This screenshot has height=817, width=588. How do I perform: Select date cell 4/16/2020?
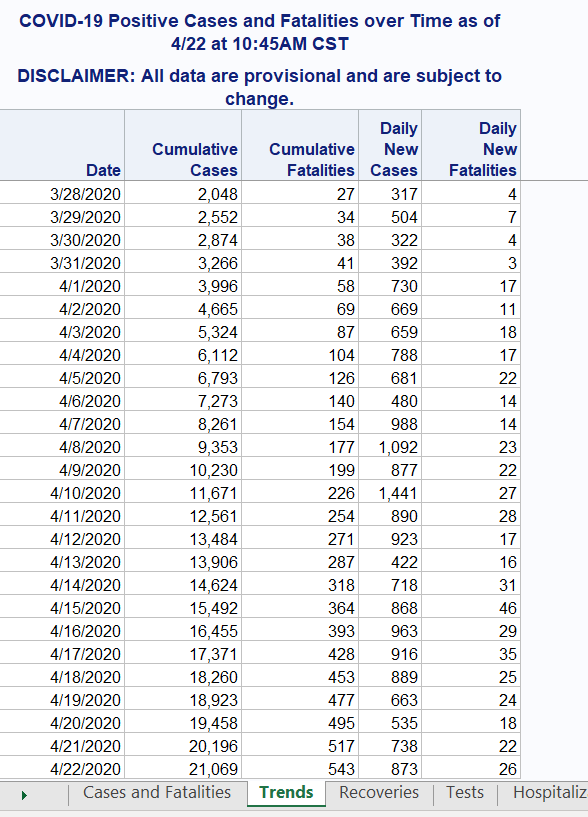62,630
